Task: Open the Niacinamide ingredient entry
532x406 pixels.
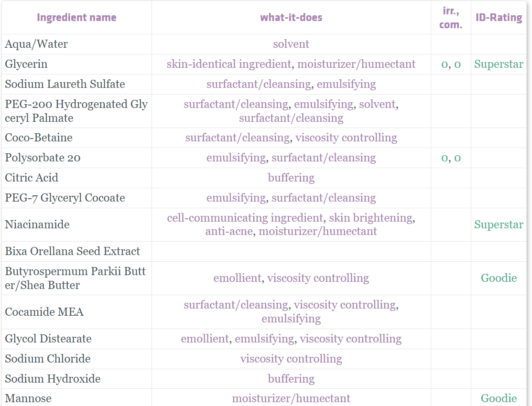Action: click(x=37, y=224)
